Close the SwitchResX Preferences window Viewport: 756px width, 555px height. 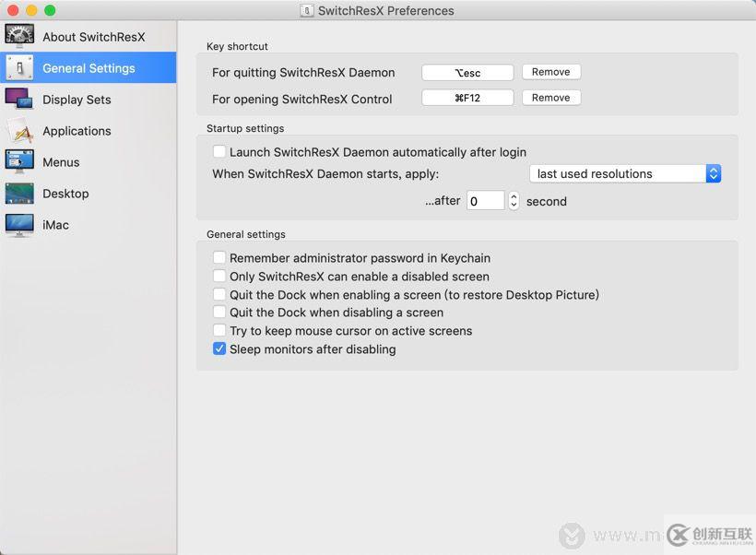13,10
